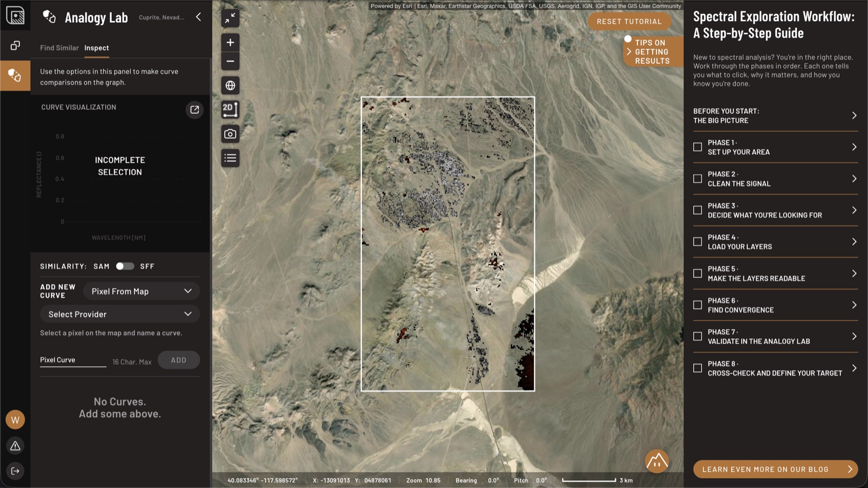Pop out the curve visualization graph
Viewport: 868px width, 488px height.
coord(195,110)
